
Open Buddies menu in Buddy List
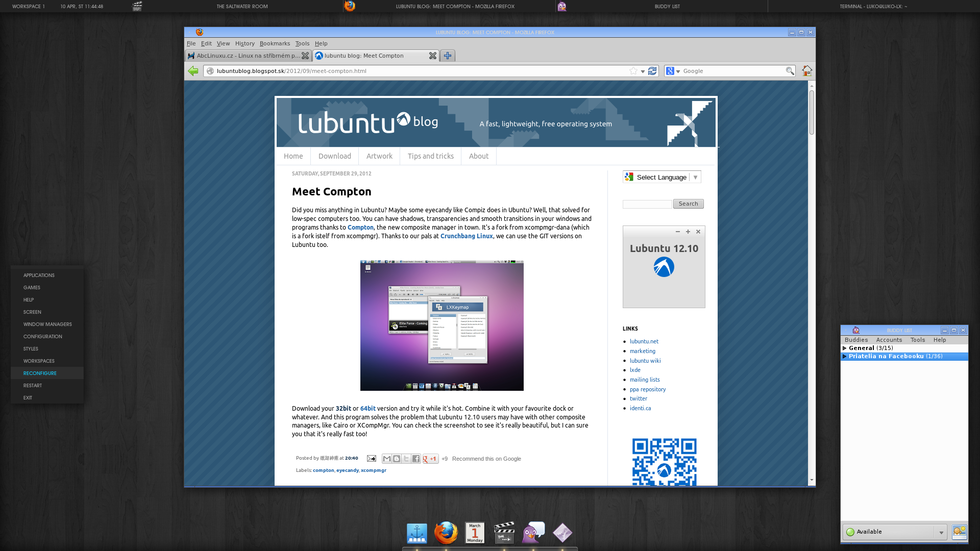856,340
